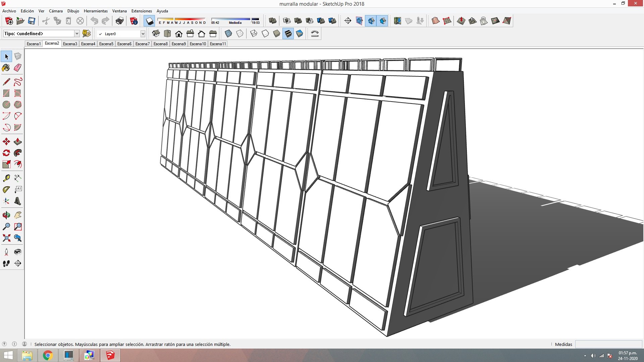Activate the Orbit tool
The image size is (644, 362).
[x=6, y=215]
